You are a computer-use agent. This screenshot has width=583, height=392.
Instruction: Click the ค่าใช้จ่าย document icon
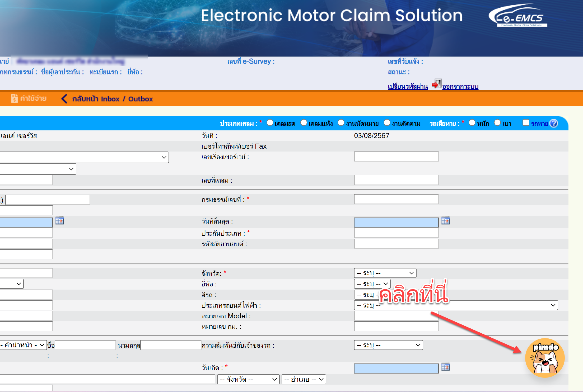pyautogui.click(x=14, y=98)
